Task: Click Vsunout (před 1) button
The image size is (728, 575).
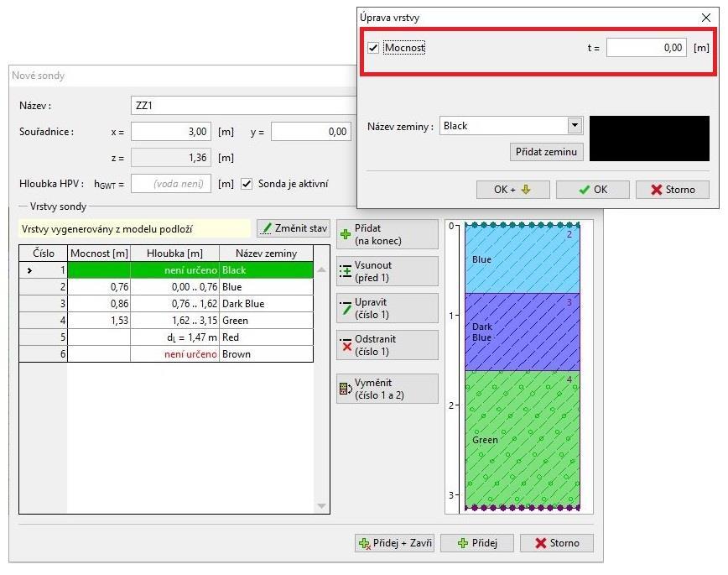Action: point(387,271)
